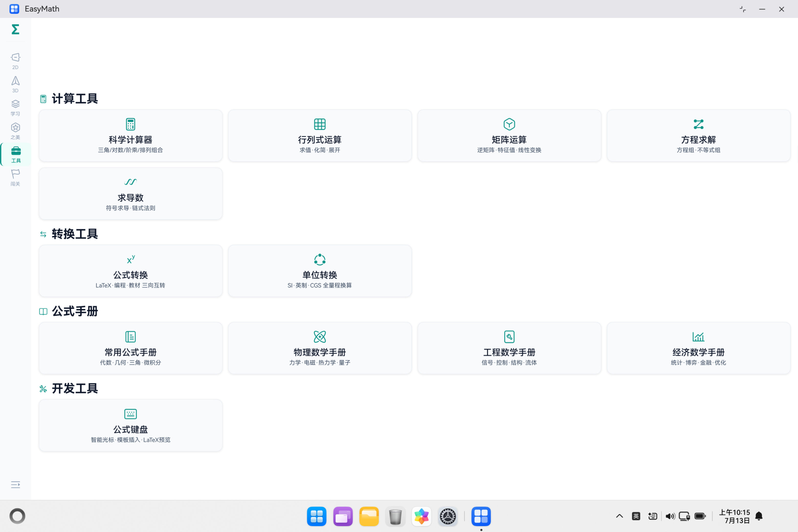The width and height of the screenshot is (798, 532).
Task: Open the purple windows app in the dock
Action: (x=343, y=516)
